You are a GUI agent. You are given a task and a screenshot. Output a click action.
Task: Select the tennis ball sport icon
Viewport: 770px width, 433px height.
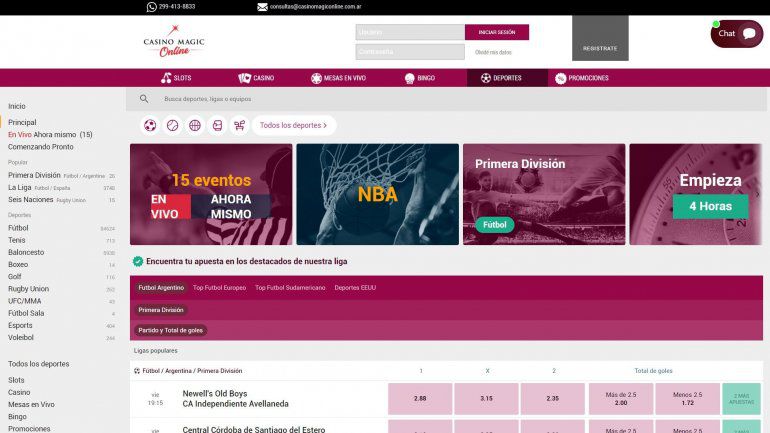[x=172, y=125]
